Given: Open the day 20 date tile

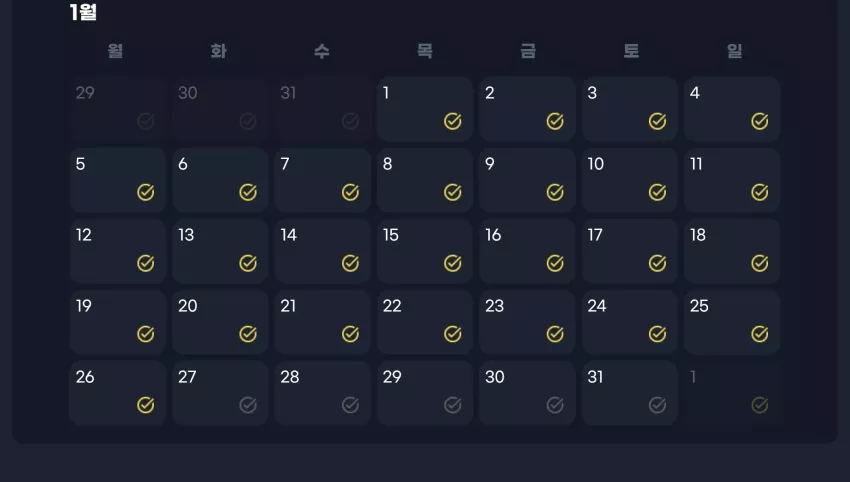Looking at the screenshot, I should (x=220, y=322).
